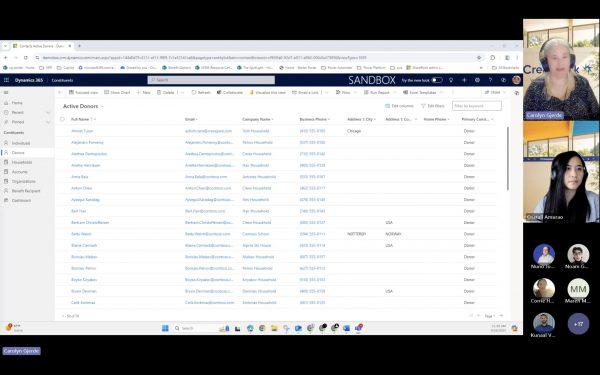The width and height of the screenshot is (600, 375).
Task: Click the Chicago city cell
Action: (354, 131)
